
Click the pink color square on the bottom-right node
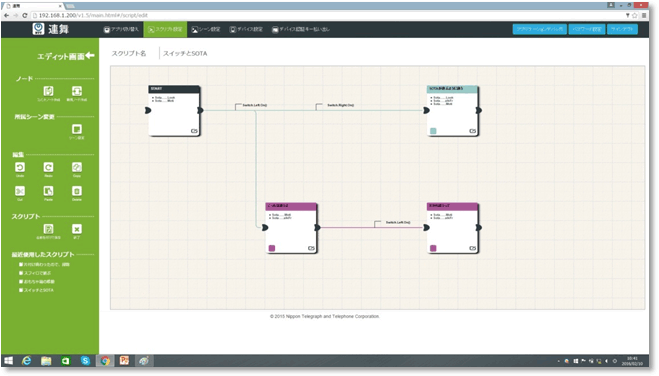point(433,248)
